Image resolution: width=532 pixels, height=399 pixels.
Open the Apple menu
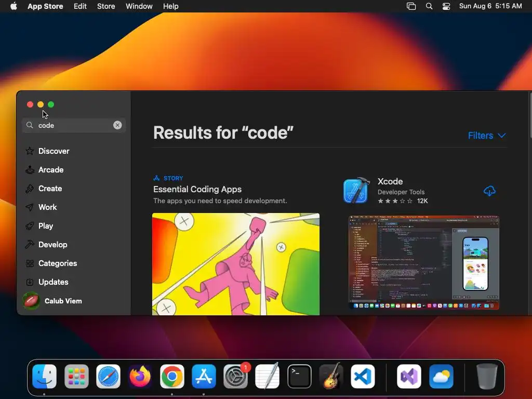(x=14, y=6)
